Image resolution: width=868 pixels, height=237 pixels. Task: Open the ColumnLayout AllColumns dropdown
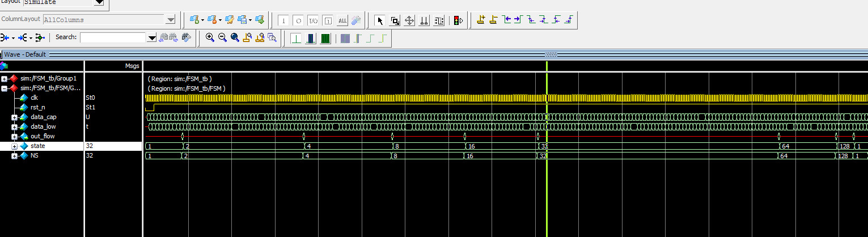[171, 20]
